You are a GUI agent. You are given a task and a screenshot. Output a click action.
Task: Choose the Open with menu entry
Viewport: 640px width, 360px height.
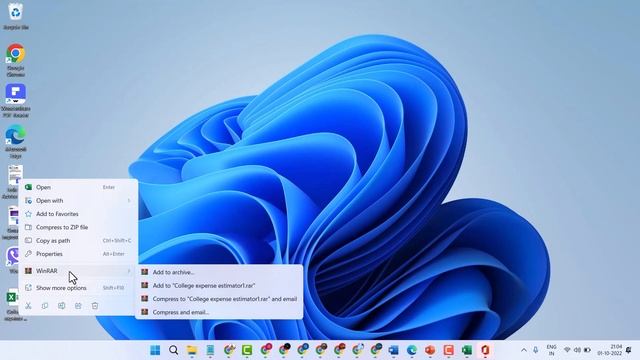(x=78, y=201)
